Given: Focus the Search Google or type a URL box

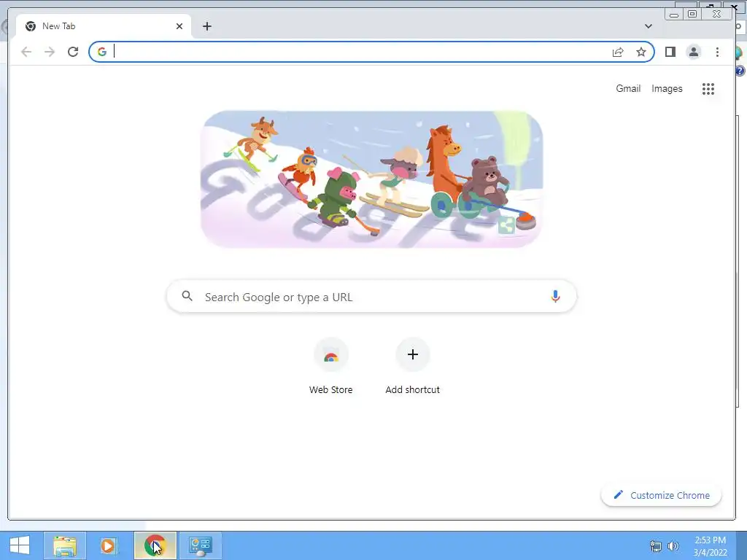Looking at the screenshot, I should [371, 296].
